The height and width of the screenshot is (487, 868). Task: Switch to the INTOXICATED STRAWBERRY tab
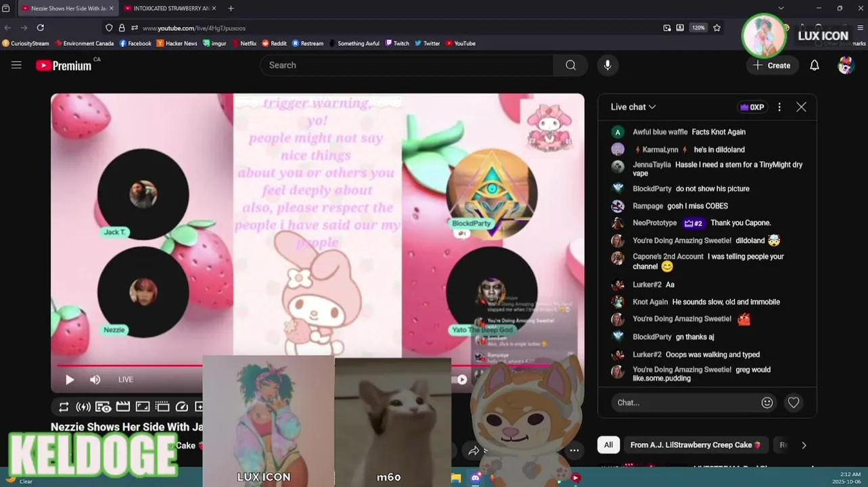click(169, 8)
